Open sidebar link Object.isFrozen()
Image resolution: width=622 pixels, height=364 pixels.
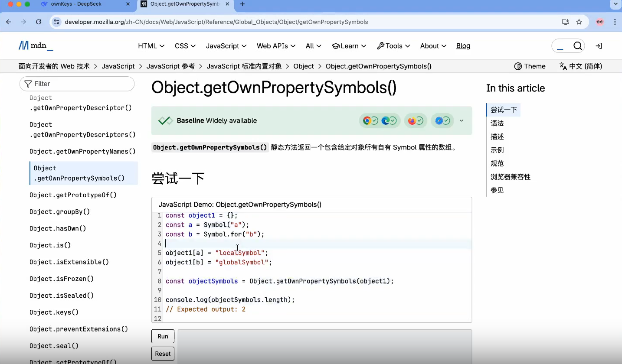(62, 279)
